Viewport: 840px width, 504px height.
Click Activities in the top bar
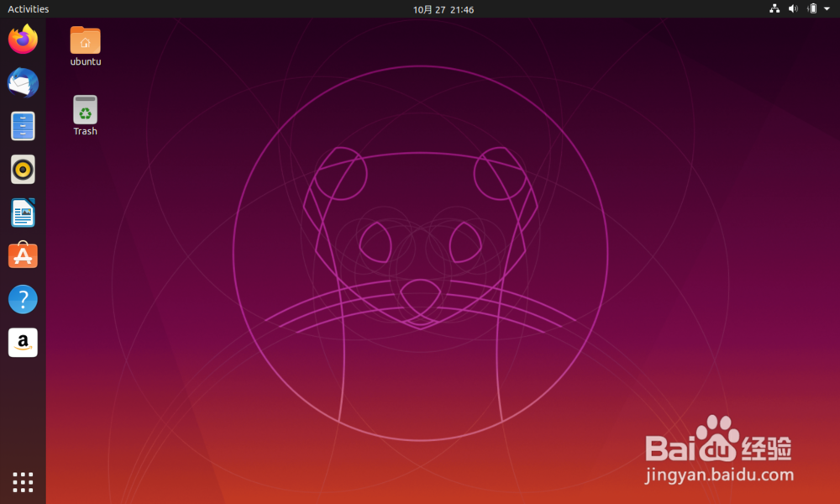(28, 9)
